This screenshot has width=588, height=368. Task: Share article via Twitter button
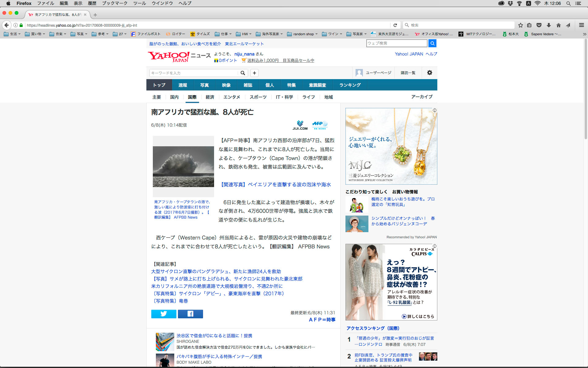164,314
